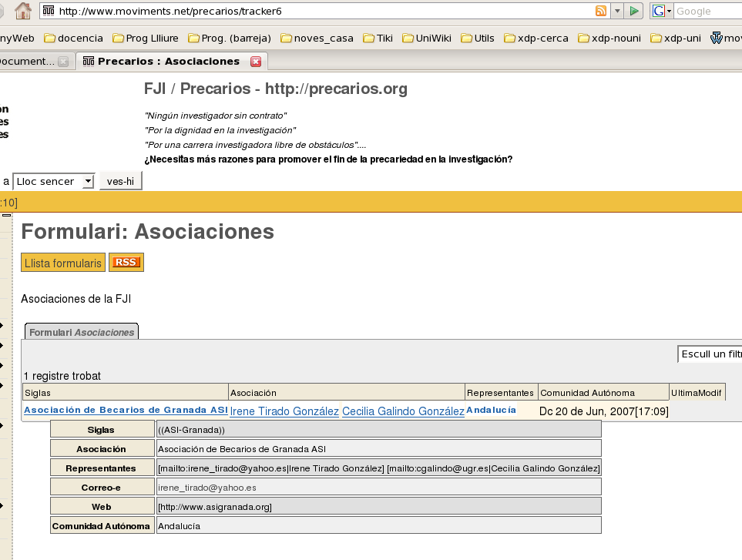The image size is (742, 560).
Task: Click the browser Home icon
Action: click(x=22, y=11)
